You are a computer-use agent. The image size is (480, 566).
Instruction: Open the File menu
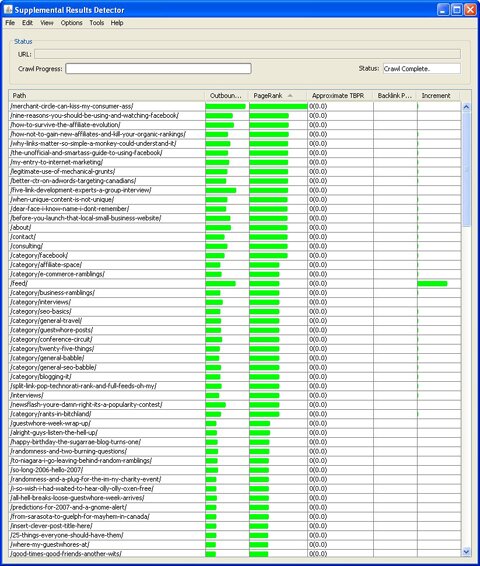tap(10, 23)
